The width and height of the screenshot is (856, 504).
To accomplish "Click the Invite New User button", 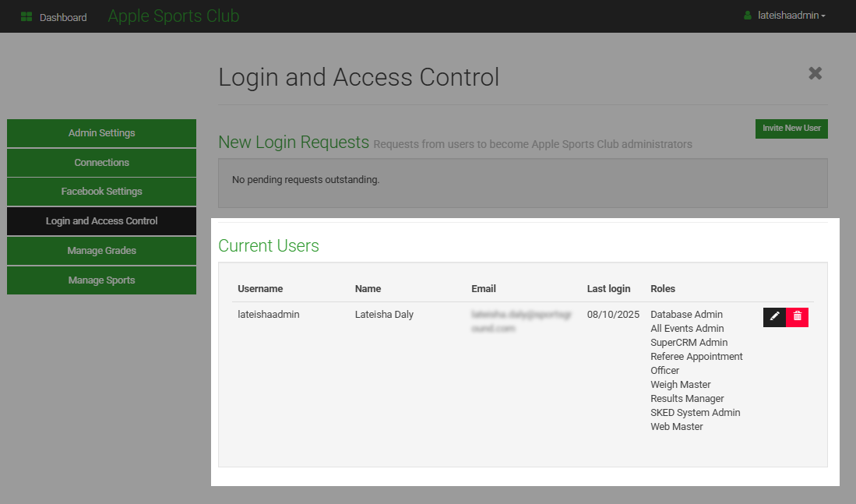I will click(x=791, y=129).
